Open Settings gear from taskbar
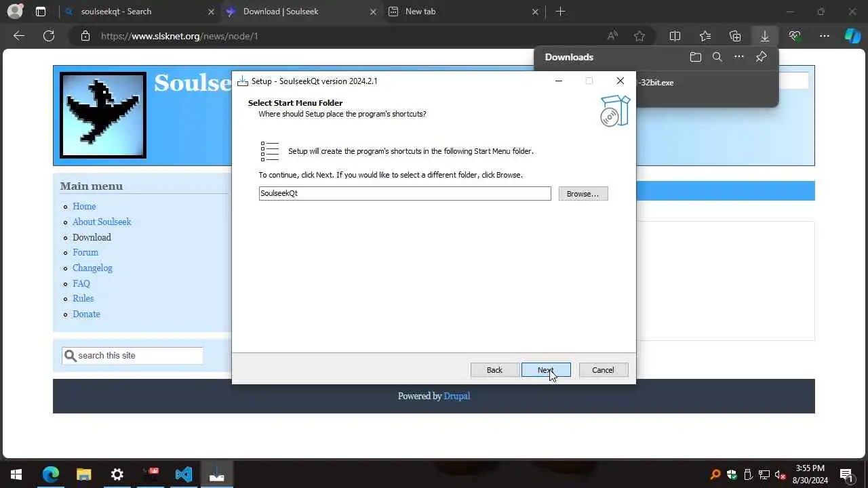 117,474
